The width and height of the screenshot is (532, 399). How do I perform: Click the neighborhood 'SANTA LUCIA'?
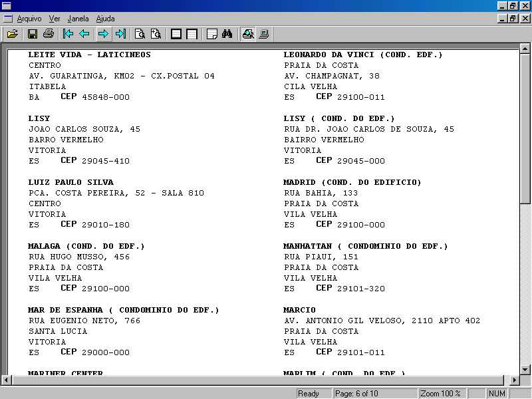(58, 331)
